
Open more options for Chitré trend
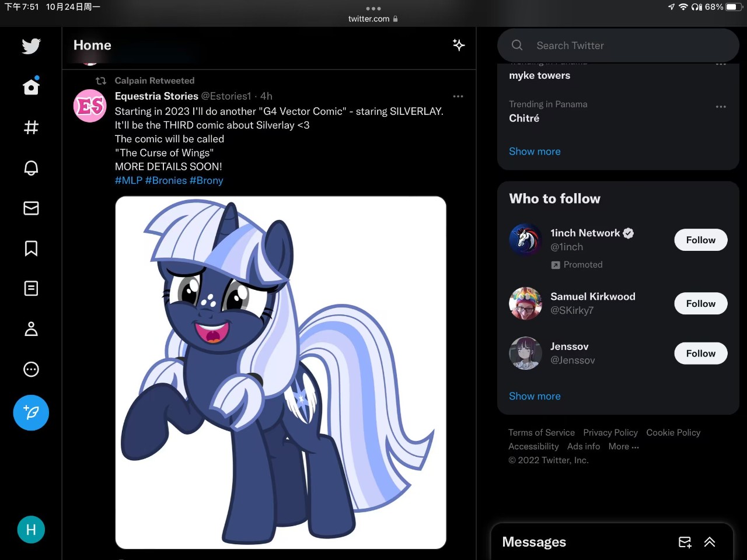tap(721, 107)
